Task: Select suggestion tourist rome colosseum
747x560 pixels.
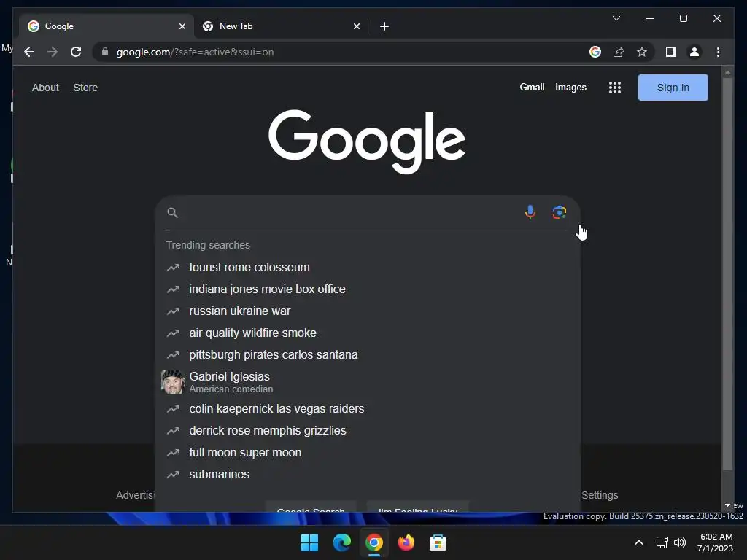Action: 368,267
